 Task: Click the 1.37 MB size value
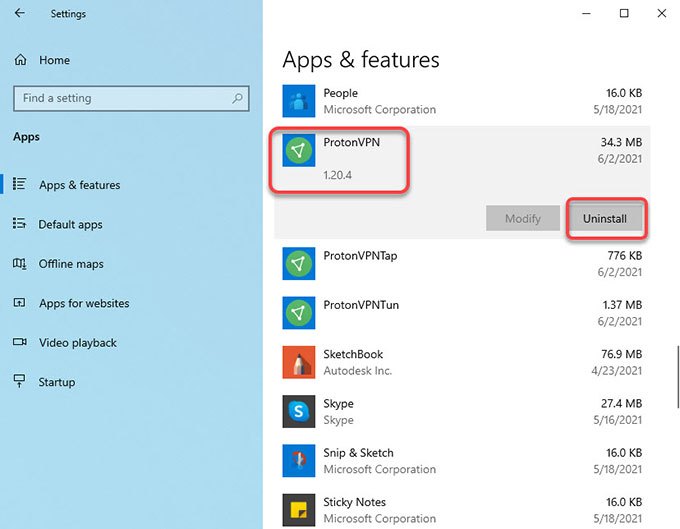622,305
